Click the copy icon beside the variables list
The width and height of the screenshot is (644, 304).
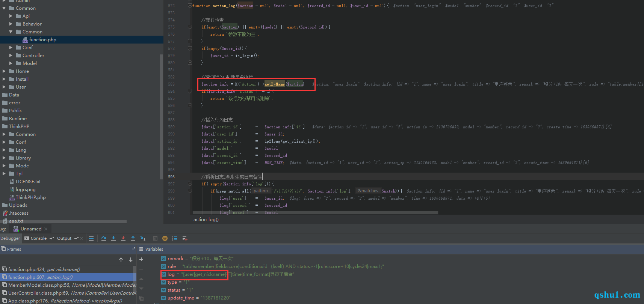click(x=141, y=298)
